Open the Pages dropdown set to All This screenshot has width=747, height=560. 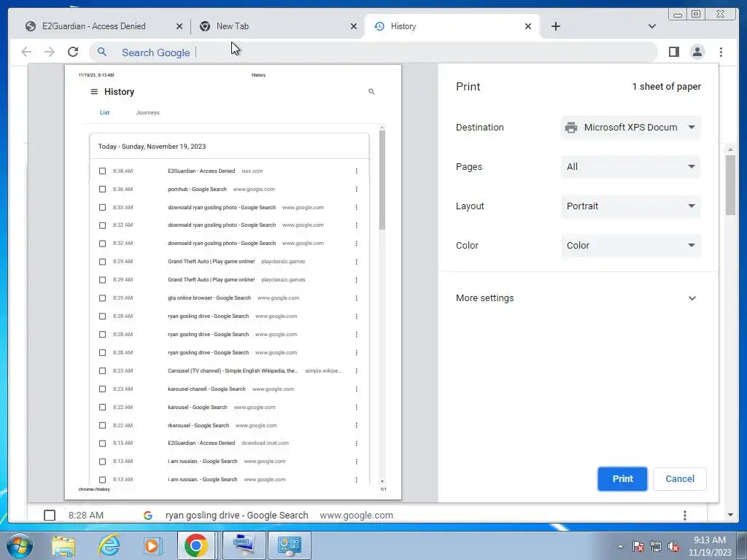point(631,167)
